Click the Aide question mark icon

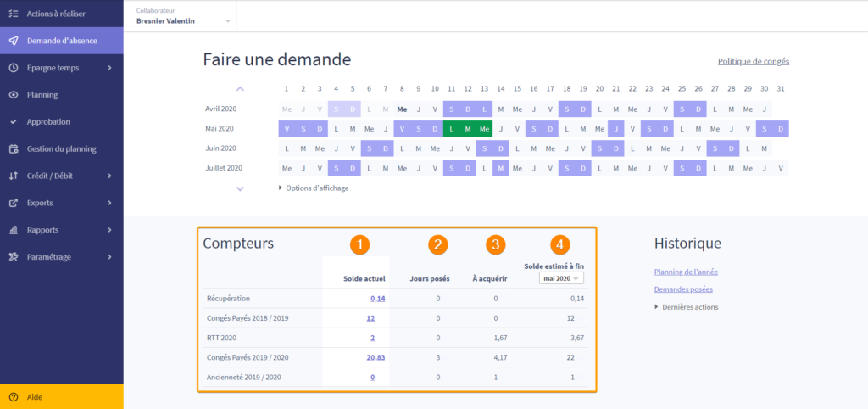click(14, 396)
